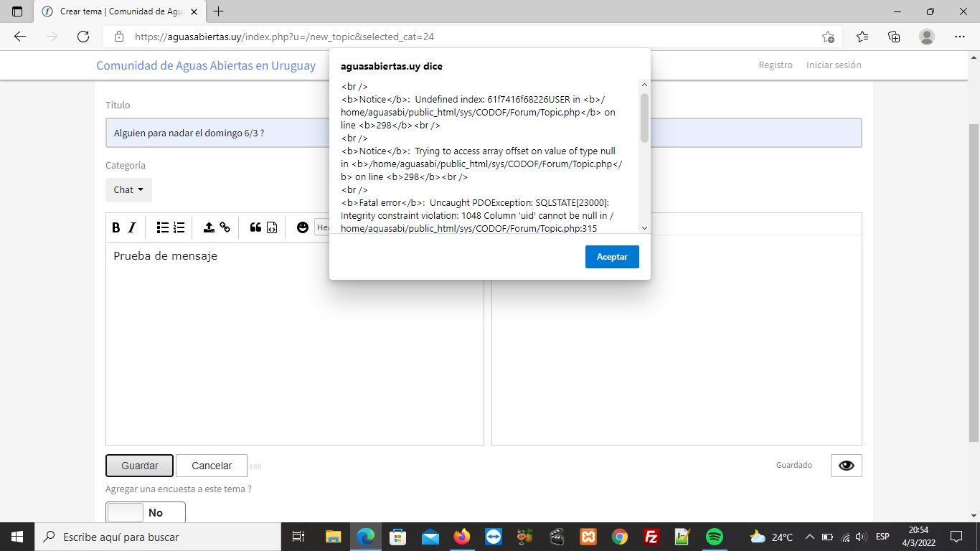This screenshot has height=551, width=980.
Task: Open the emoji smiley picker
Action: pos(303,227)
